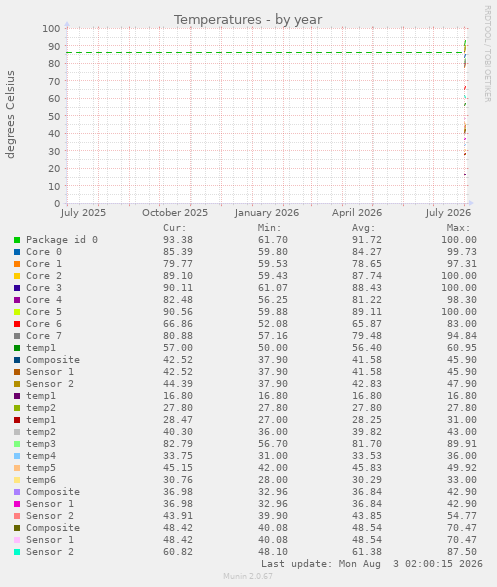Click the green Package id 0 legend swatch
The height and width of the screenshot is (587, 497).
point(17,240)
